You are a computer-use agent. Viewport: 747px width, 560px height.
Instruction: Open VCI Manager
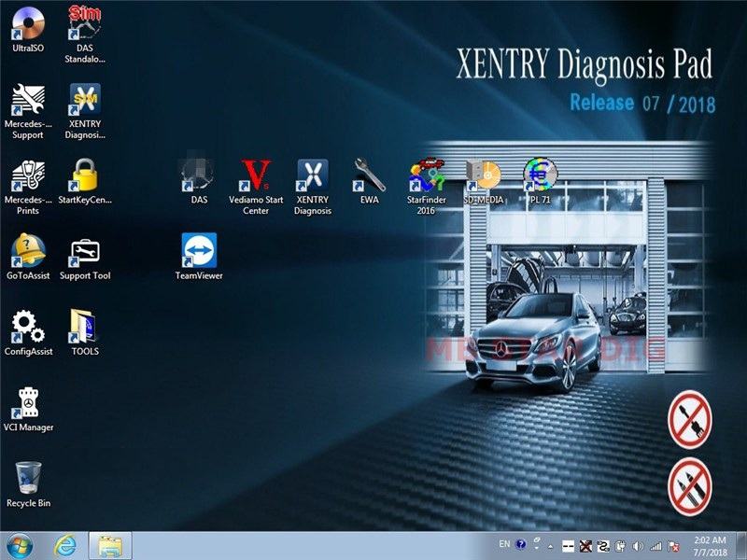pos(28,403)
